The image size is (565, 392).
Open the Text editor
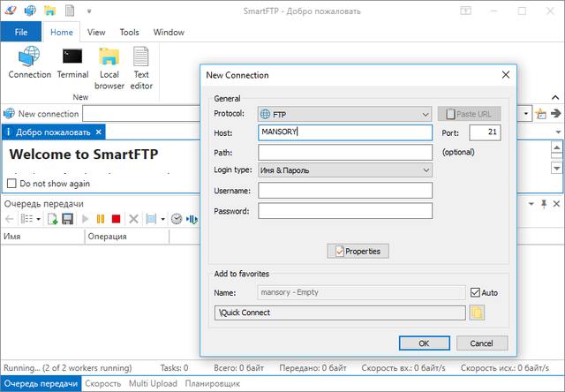tap(141, 66)
